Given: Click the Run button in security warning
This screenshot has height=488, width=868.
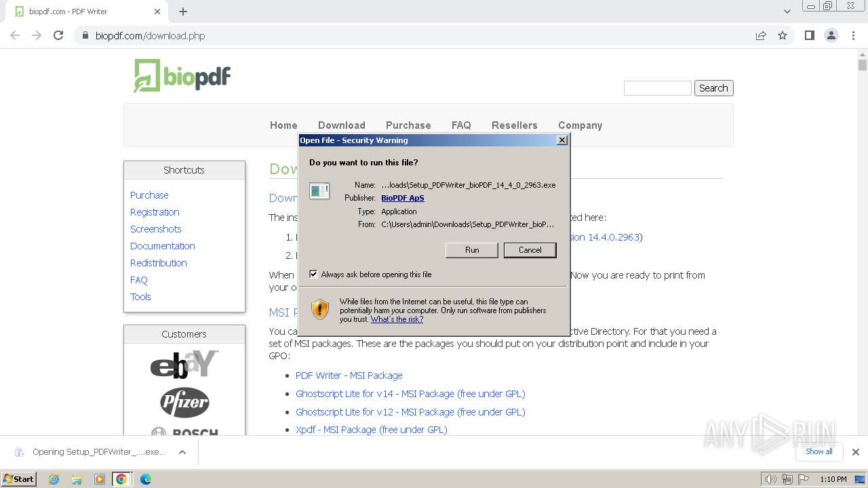Looking at the screenshot, I should [x=471, y=250].
